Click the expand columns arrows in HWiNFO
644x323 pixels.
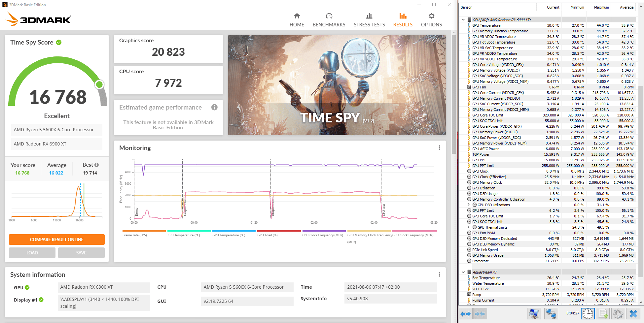(466, 314)
